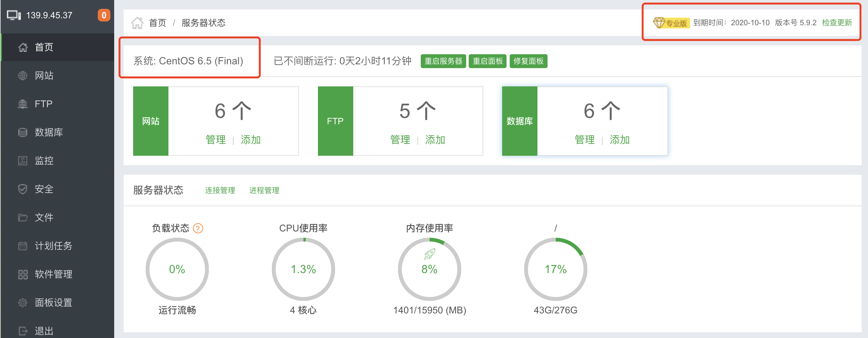Click 添加 in the 网站 card

[250, 140]
